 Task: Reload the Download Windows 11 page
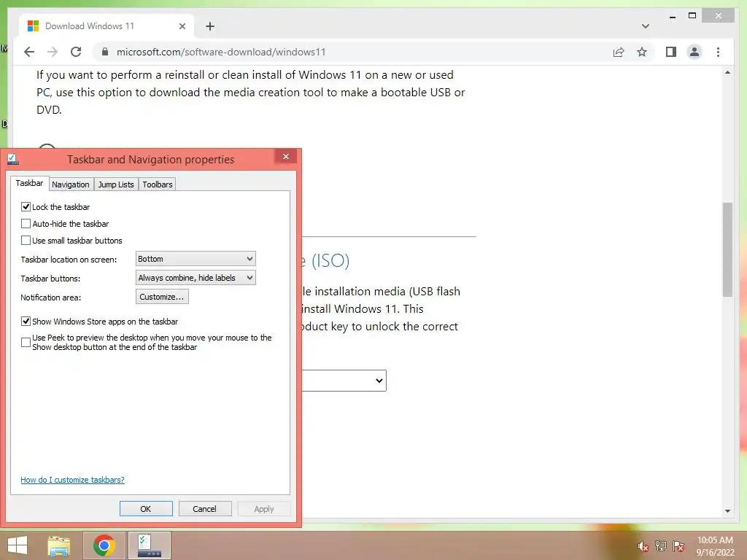pos(76,52)
